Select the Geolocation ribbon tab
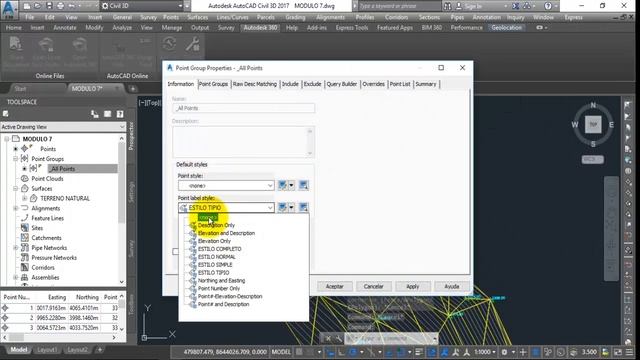This screenshot has height=360, width=640. point(506,28)
